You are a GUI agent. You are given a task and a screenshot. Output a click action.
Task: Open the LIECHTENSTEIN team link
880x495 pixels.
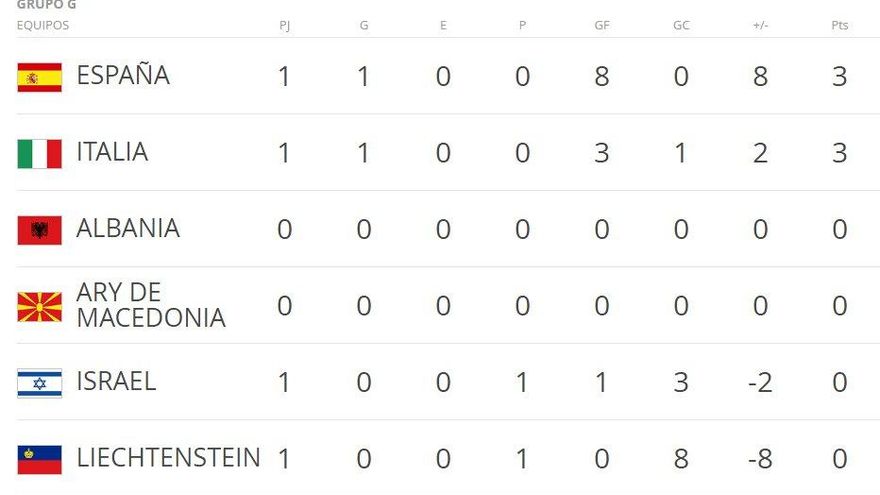[168, 458]
